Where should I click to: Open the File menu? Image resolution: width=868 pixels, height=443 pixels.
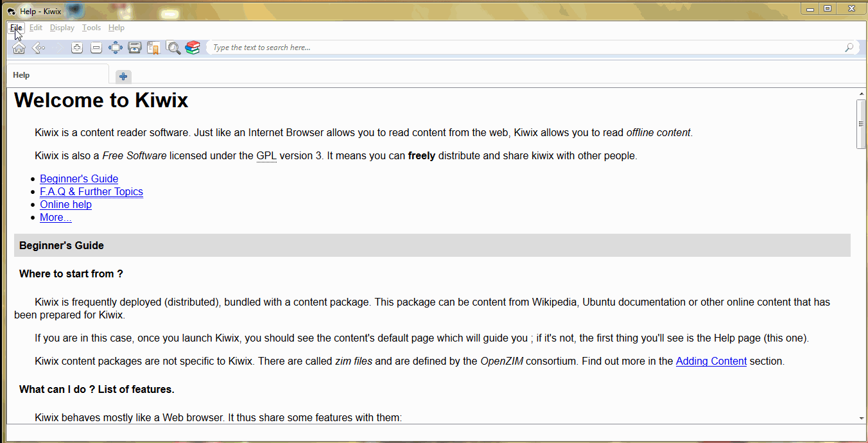click(x=15, y=28)
